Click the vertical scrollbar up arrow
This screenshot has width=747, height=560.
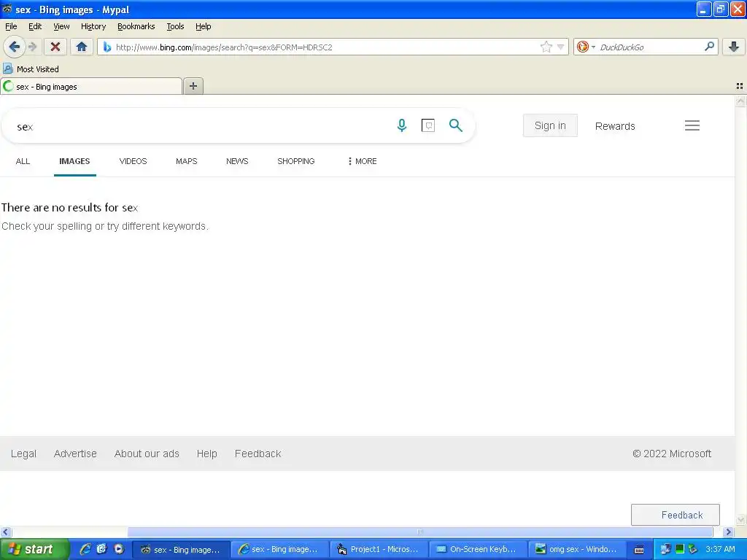coord(740,101)
